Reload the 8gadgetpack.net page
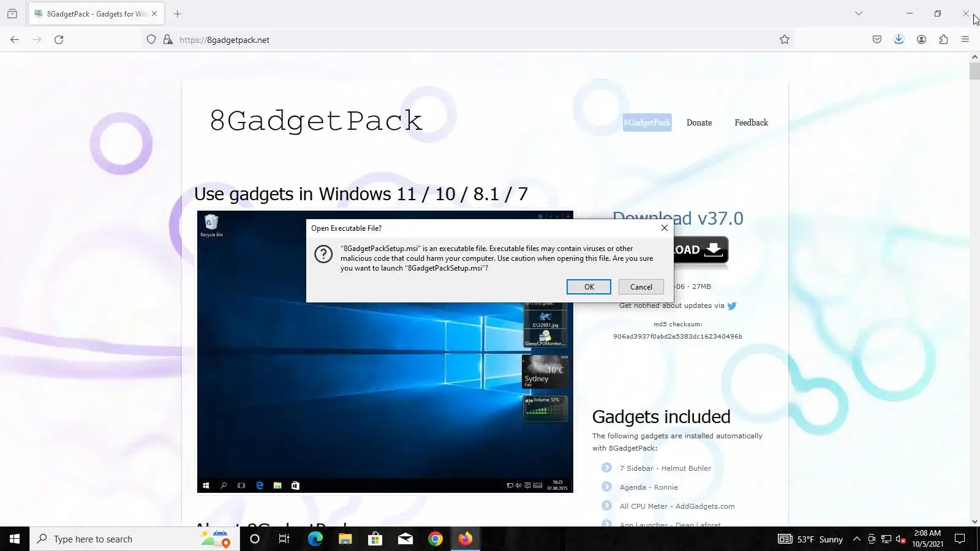980x551 pixels. [59, 40]
